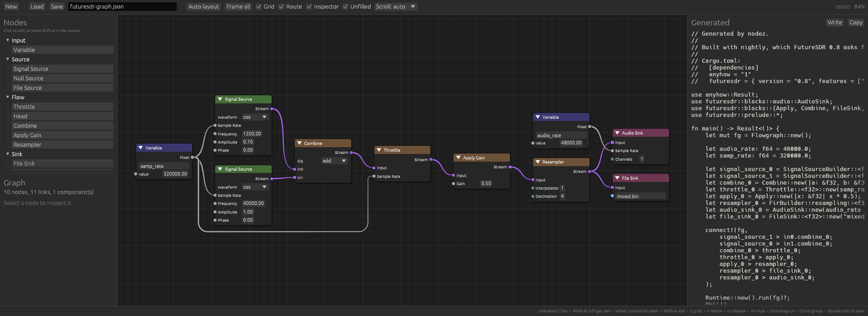Click the Load button
Screen dimensions: 868x316
click(37, 6)
